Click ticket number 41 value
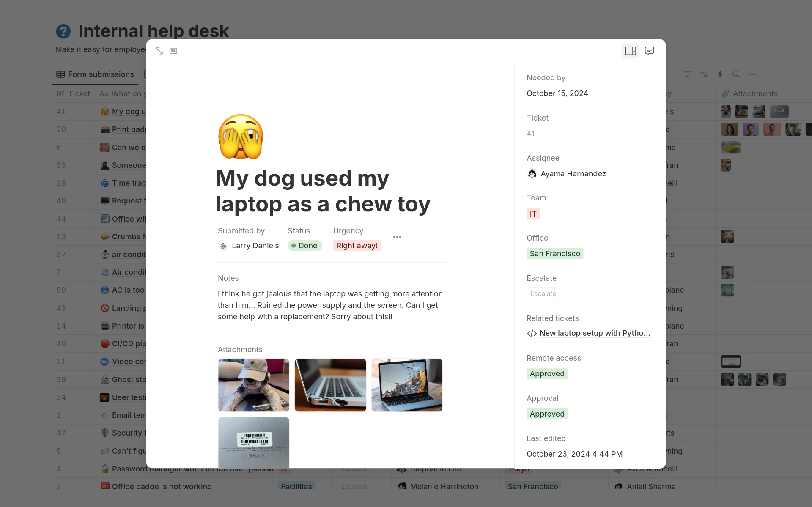Viewport: 812px width, 507px height. 531,134
